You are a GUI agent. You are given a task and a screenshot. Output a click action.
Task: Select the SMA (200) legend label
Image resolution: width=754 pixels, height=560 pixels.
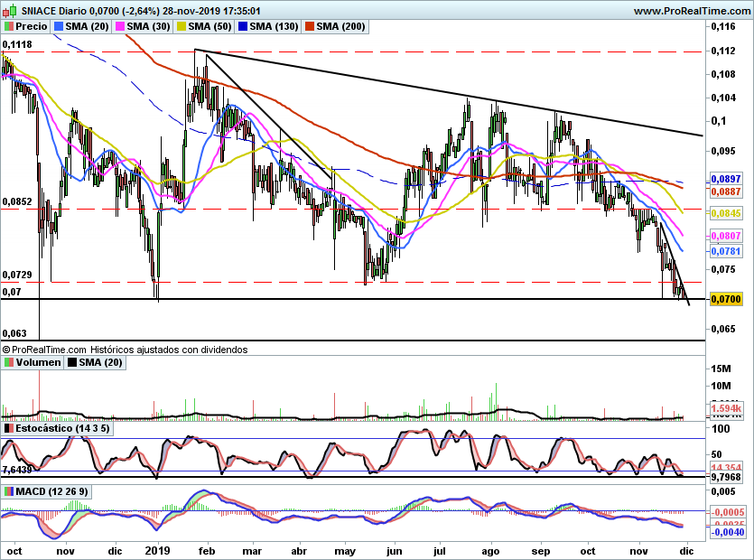340,27
